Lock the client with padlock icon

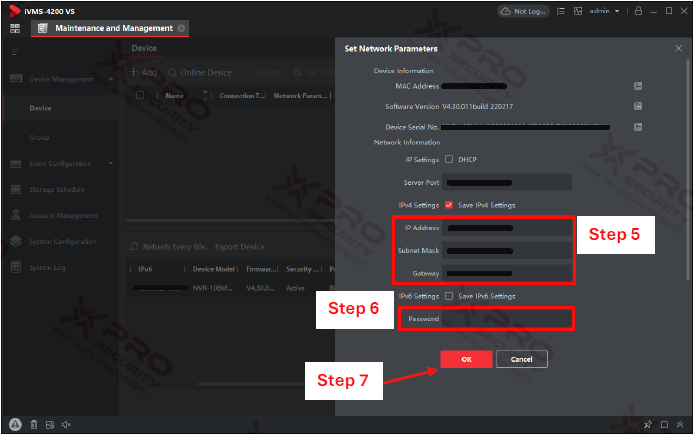click(x=638, y=11)
